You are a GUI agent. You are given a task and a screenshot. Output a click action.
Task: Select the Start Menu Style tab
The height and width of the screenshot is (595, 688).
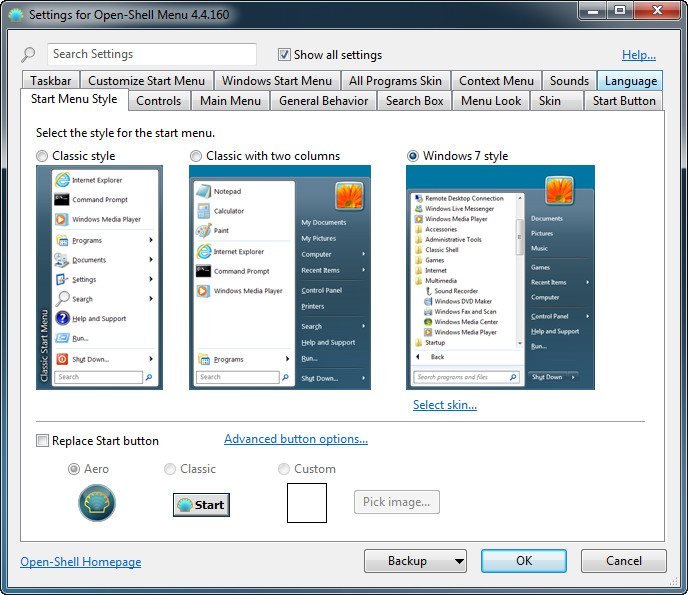click(74, 99)
